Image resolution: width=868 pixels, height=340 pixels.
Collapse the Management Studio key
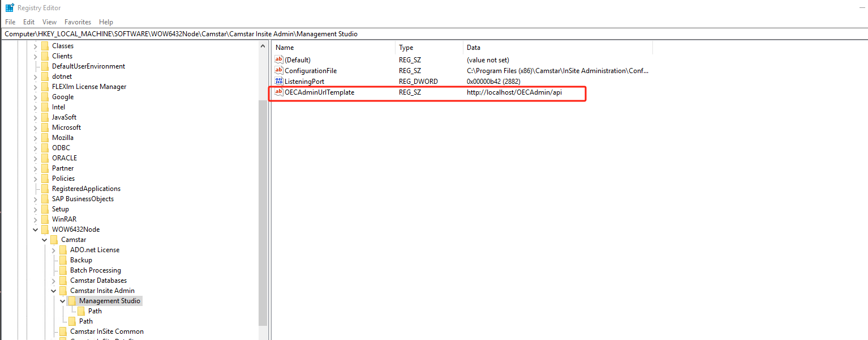click(x=63, y=301)
